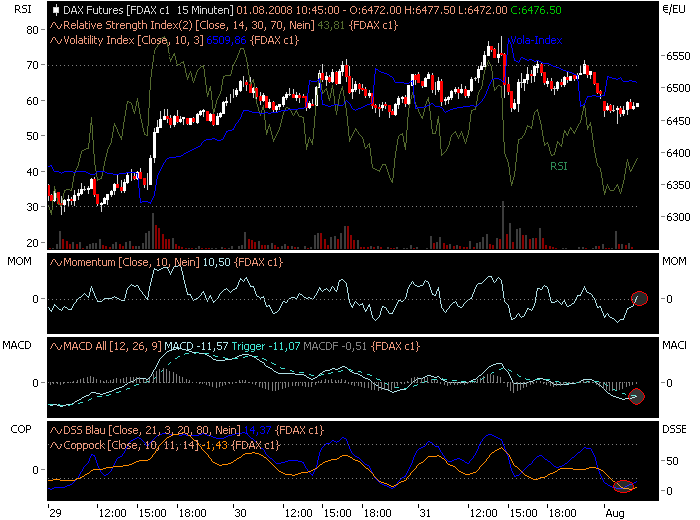Click the Volatility Index [Close, 10, 3] legend
This screenshot has width=700, height=520.
pos(133,41)
